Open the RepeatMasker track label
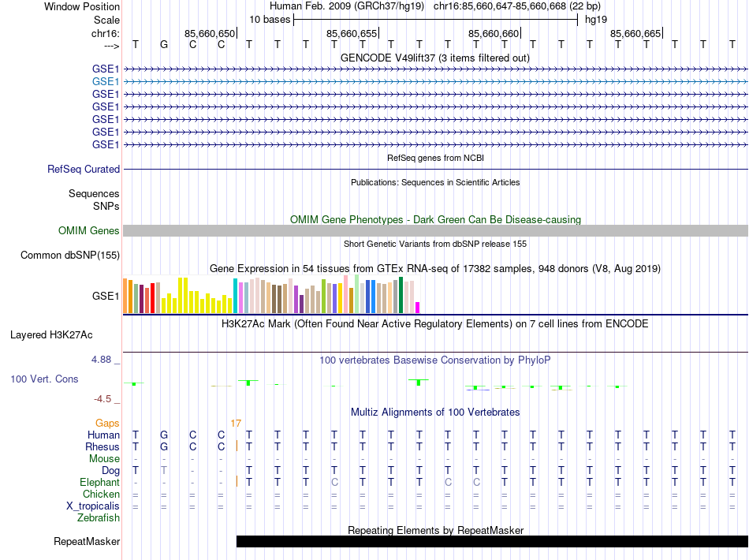Screen dimensions: 749x560 [87, 542]
